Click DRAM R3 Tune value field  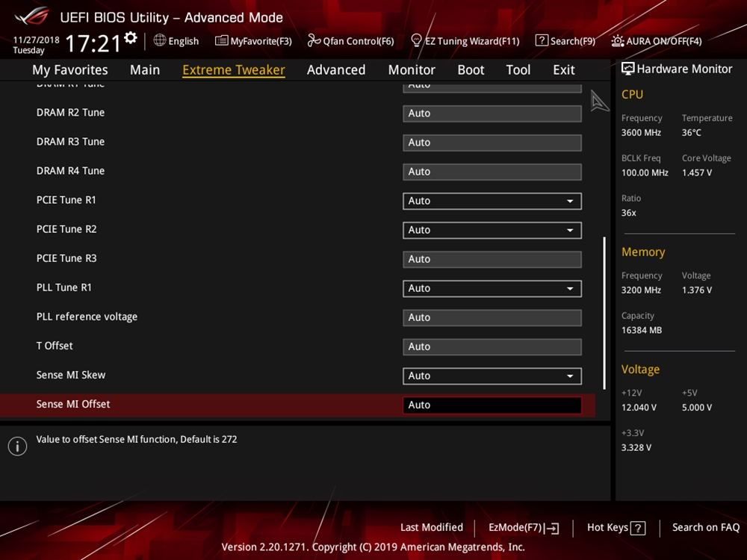[x=492, y=143]
